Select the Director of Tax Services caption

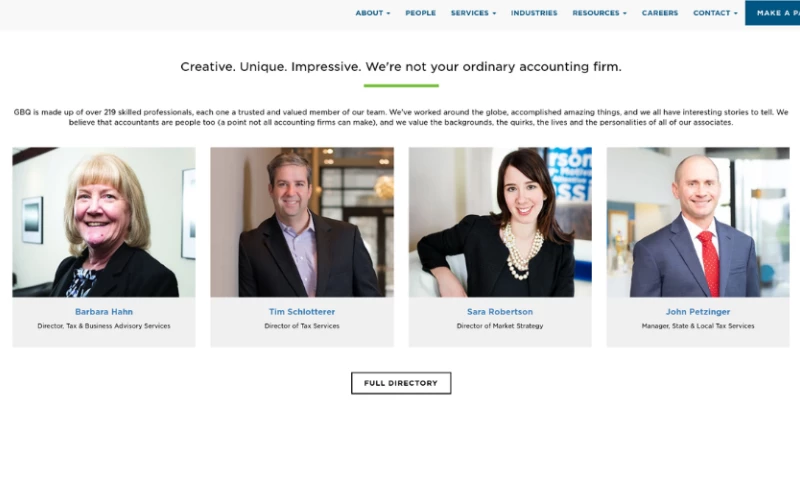302,326
